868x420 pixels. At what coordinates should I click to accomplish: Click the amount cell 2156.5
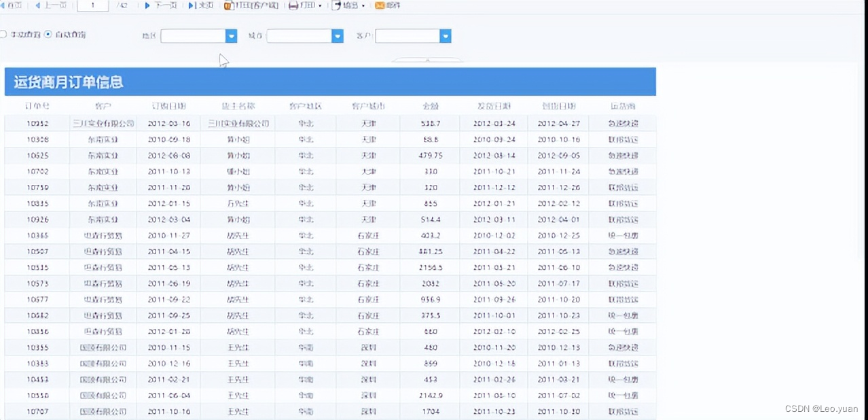point(431,267)
